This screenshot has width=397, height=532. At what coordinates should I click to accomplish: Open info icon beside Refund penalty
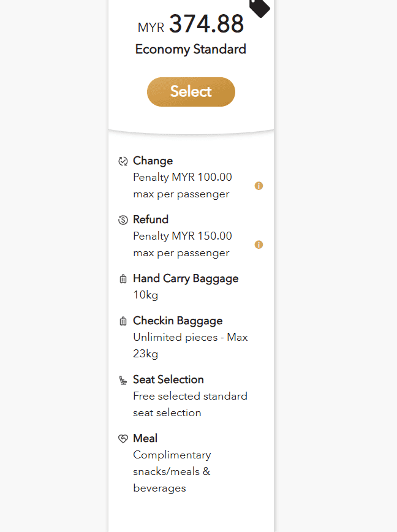click(x=259, y=245)
